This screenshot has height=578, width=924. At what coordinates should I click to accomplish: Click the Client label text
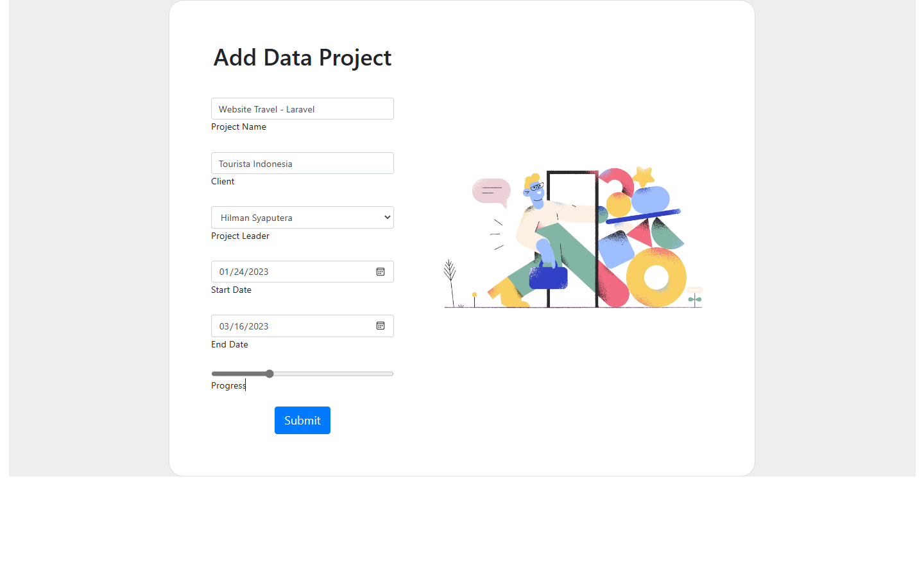click(223, 181)
